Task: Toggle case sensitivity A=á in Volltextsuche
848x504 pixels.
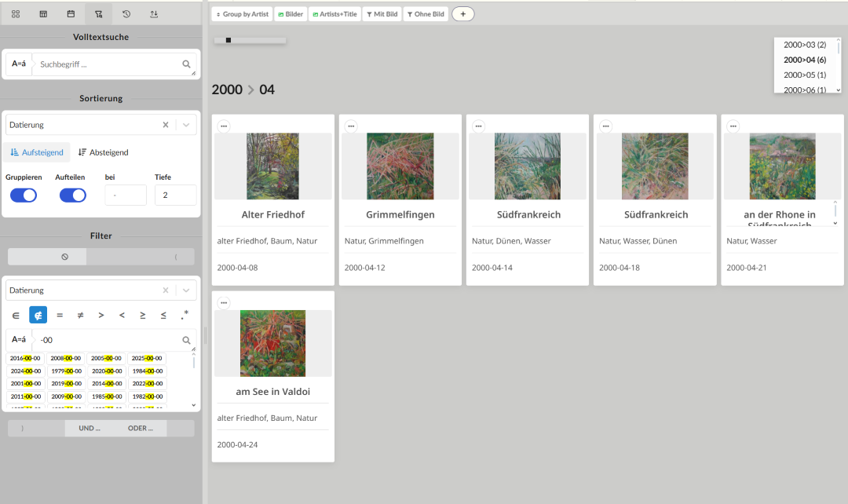Action: coord(19,64)
